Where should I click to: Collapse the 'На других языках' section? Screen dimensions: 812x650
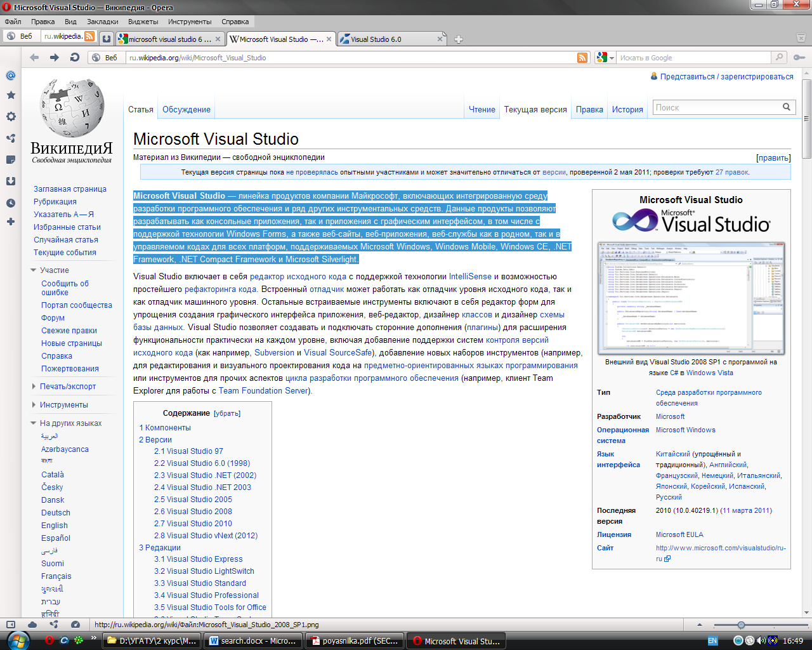(x=34, y=423)
